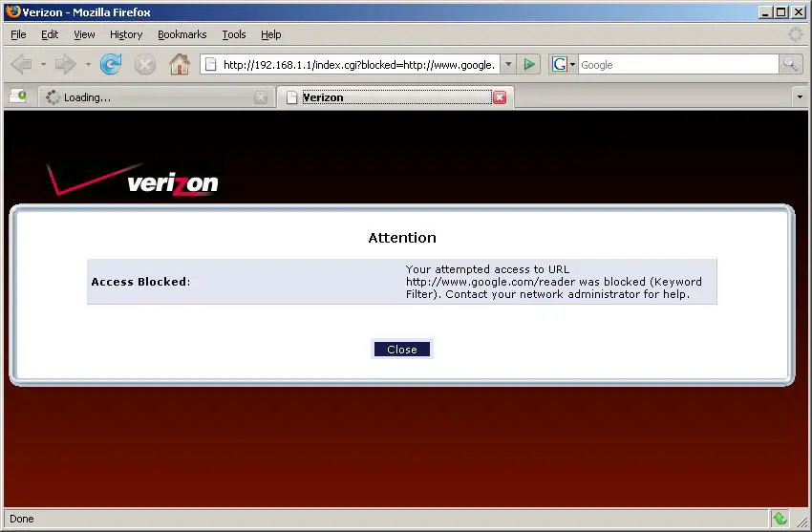The height and width of the screenshot is (532, 812).
Task: Select the Verizon tab
Action: click(395, 97)
